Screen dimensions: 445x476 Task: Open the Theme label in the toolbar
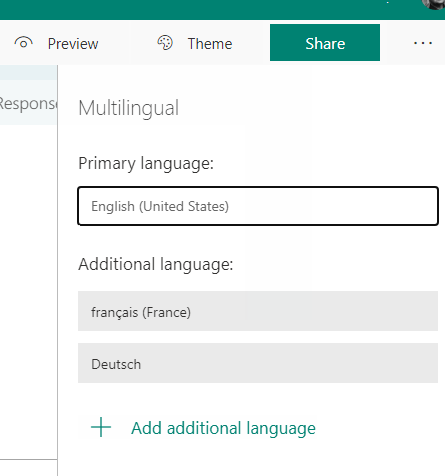[x=210, y=44]
